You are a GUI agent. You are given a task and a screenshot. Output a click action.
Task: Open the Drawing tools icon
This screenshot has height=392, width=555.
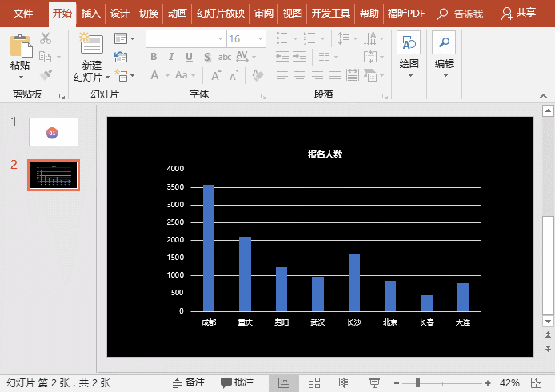[409, 44]
